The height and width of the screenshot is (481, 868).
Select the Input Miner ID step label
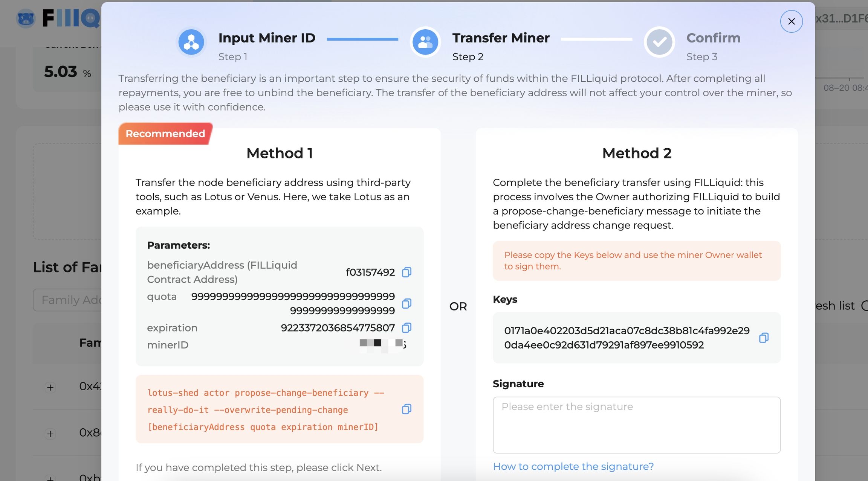click(x=267, y=38)
